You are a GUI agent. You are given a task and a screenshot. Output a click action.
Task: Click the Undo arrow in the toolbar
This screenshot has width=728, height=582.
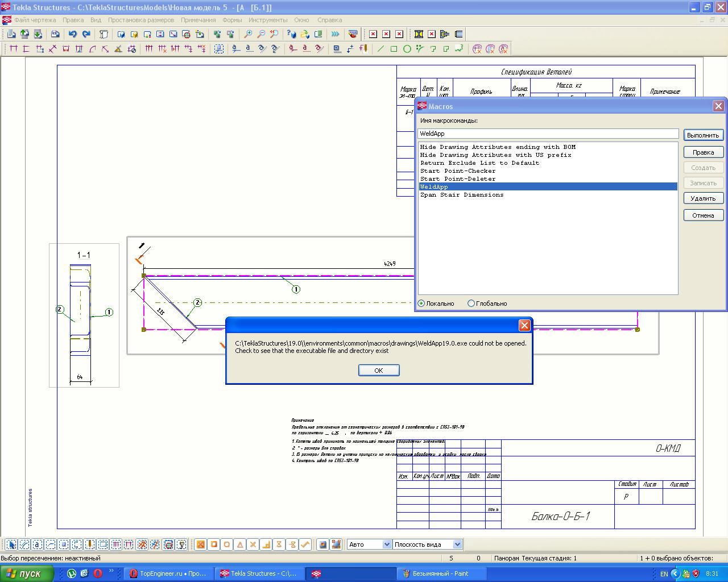tap(73, 34)
